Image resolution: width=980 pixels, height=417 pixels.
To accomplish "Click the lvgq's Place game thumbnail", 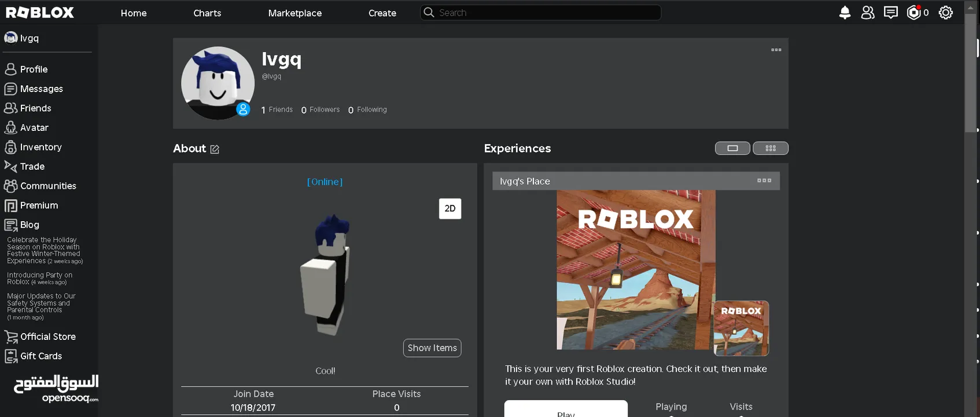I will 636,270.
